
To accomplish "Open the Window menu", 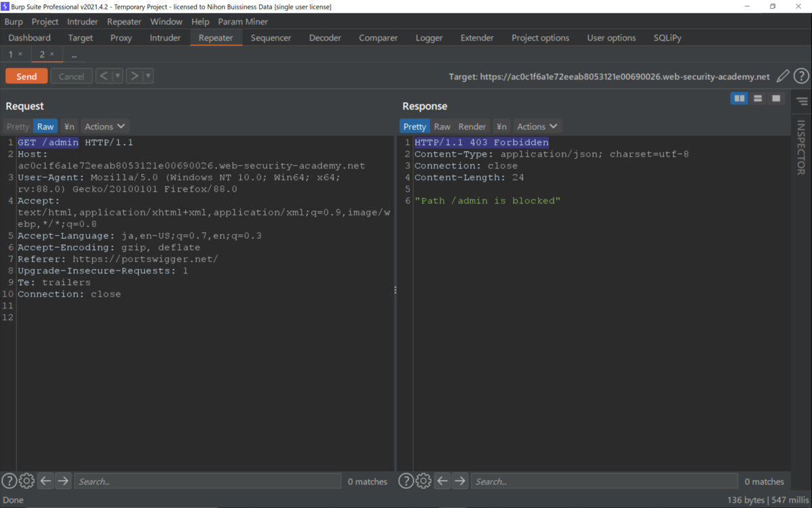I will [x=166, y=22].
